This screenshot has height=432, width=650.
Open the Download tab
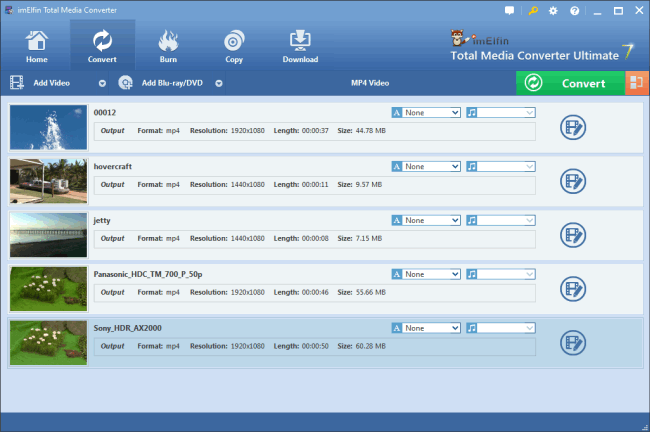(300, 46)
